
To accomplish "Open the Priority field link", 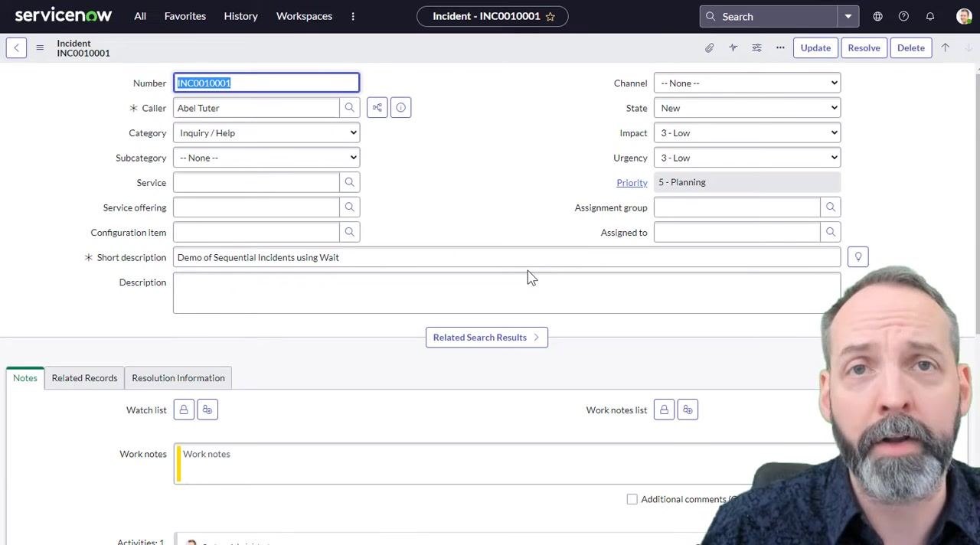I will tap(632, 182).
